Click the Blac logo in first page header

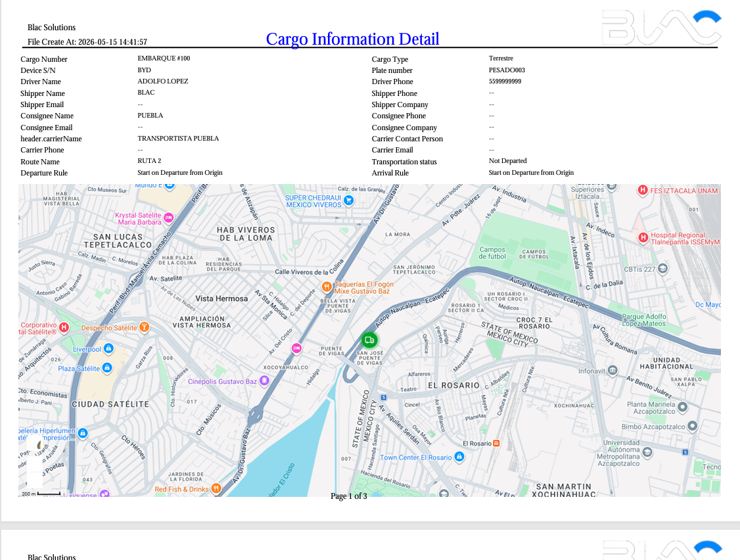point(662,28)
